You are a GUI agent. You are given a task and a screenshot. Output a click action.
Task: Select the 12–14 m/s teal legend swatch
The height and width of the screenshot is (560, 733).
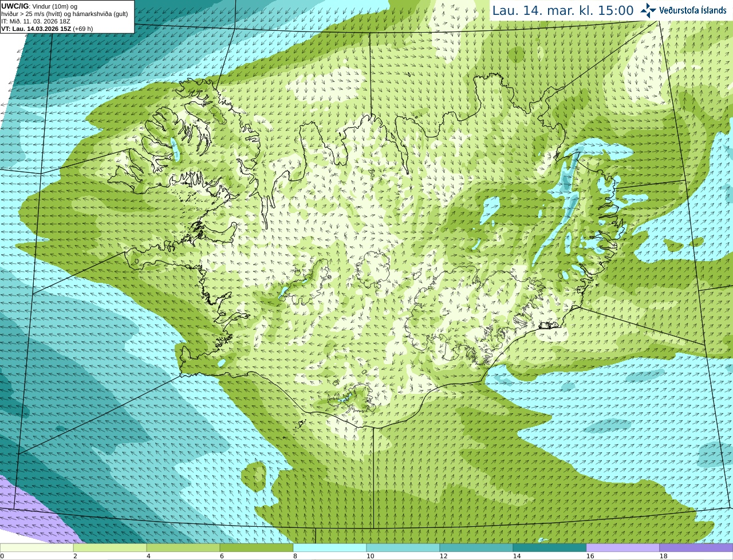pyautogui.click(x=476, y=547)
